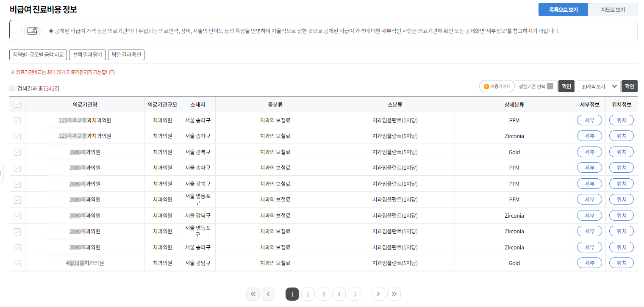Open the 이용가이드 usage guide
This screenshot has width=644, height=307.
tap(497, 86)
